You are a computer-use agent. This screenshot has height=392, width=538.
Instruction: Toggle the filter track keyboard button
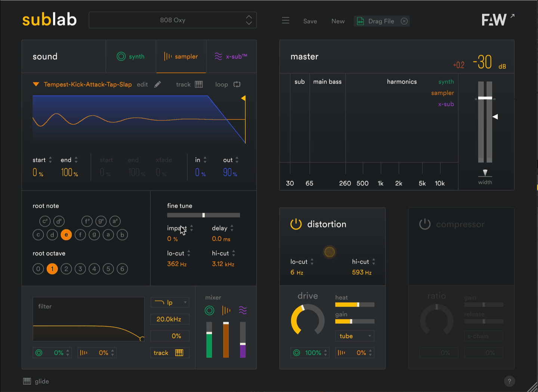pos(170,353)
